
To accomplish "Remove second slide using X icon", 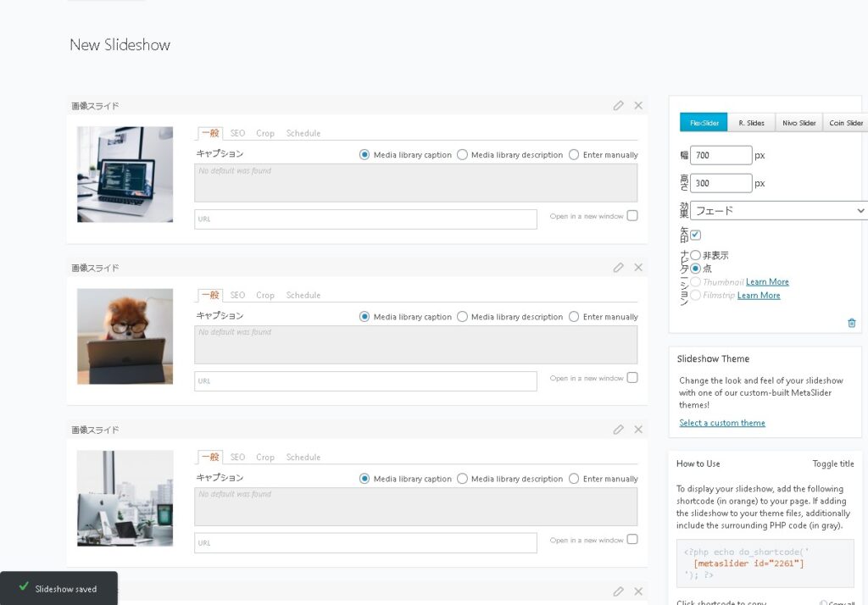I will (638, 268).
